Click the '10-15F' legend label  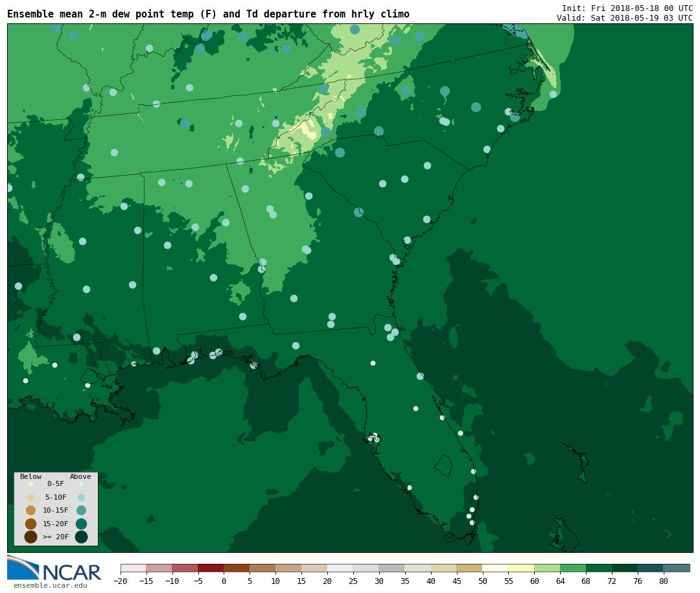coord(56,510)
